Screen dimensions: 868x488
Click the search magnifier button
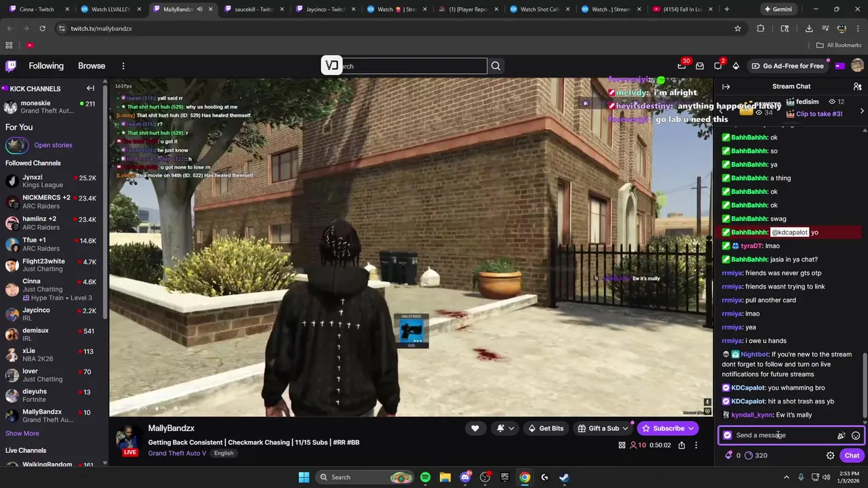496,66
